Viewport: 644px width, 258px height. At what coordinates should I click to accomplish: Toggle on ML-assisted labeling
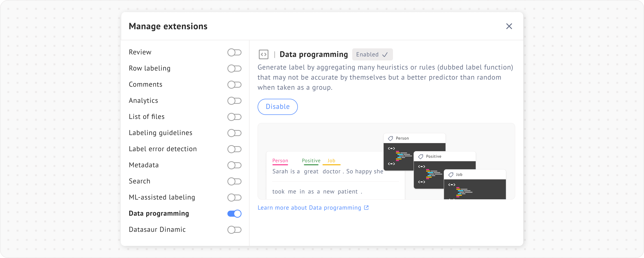[234, 198]
